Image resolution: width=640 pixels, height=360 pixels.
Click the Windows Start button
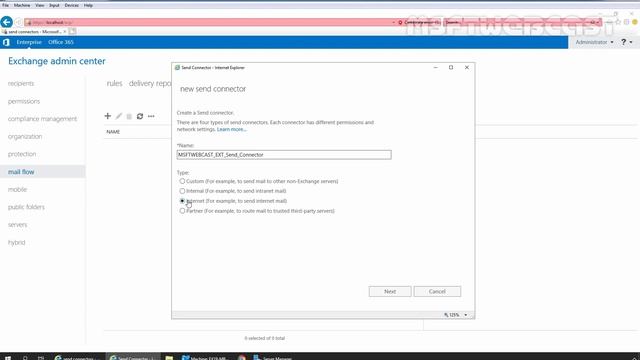[7, 357]
